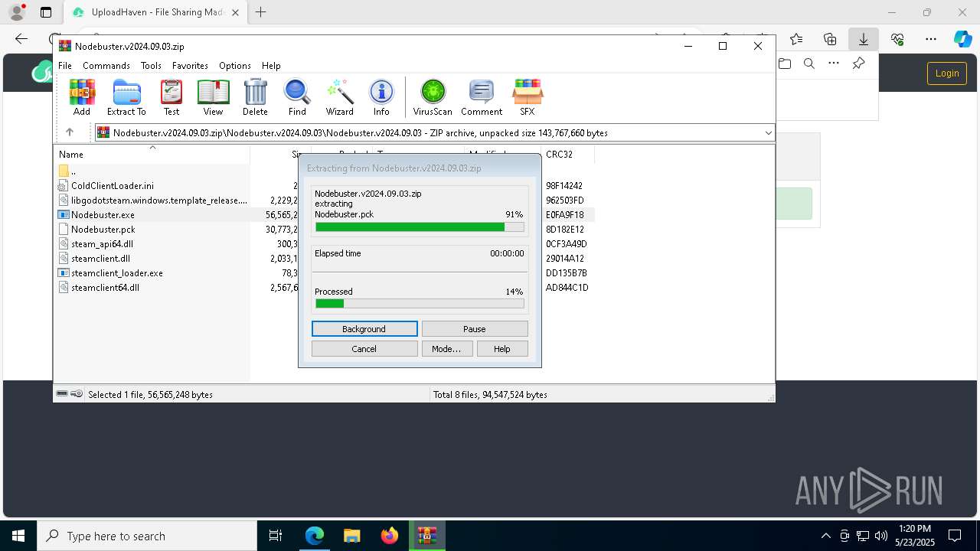Screen dimensions: 980x551
Task: Click the Info toolbar icon
Action: (381, 97)
